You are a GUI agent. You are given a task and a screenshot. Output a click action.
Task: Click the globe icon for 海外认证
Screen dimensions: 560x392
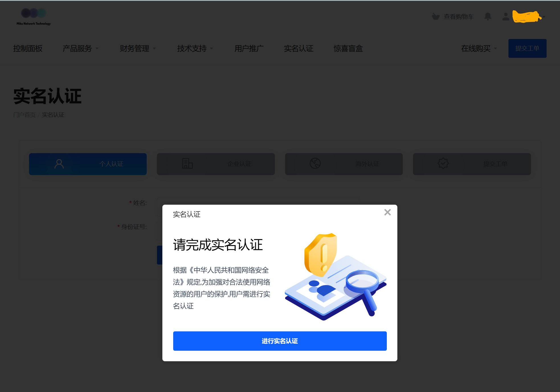pyautogui.click(x=315, y=163)
